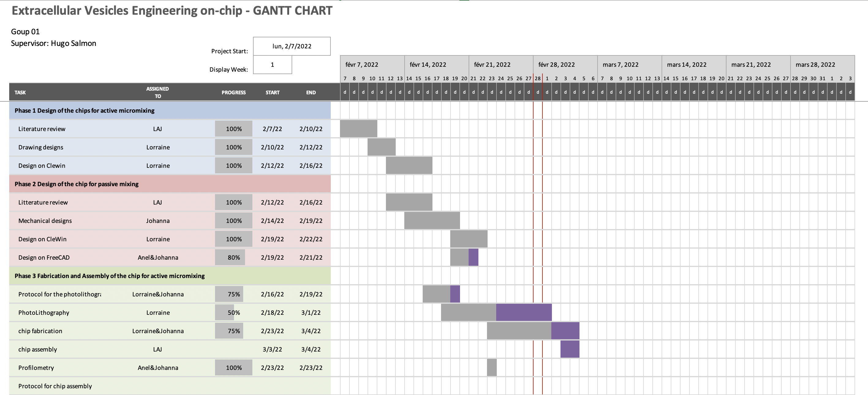Click the purple Gantt bar for chip assembly
Image resolution: width=868 pixels, height=395 pixels.
(570, 349)
